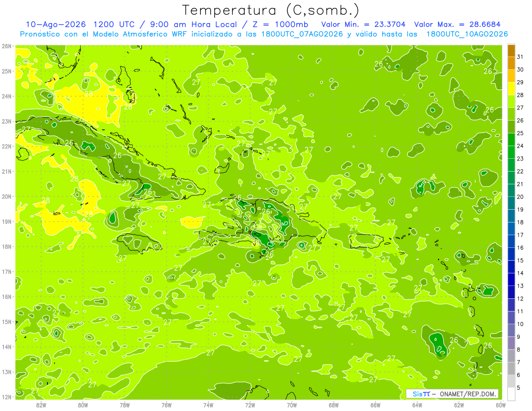This screenshot has height=411, width=532.
Task: Click the '15N' latitude label
Action: tap(6, 321)
